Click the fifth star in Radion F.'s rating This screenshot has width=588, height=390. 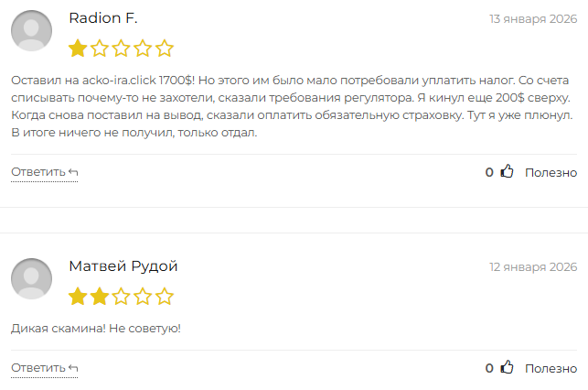pyautogui.click(x=165, y=49)
